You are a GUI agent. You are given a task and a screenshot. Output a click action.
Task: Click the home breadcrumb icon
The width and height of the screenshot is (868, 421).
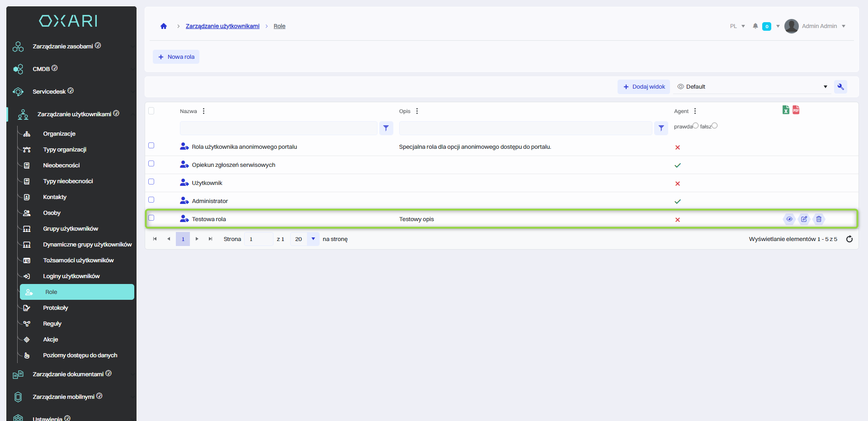164,26
